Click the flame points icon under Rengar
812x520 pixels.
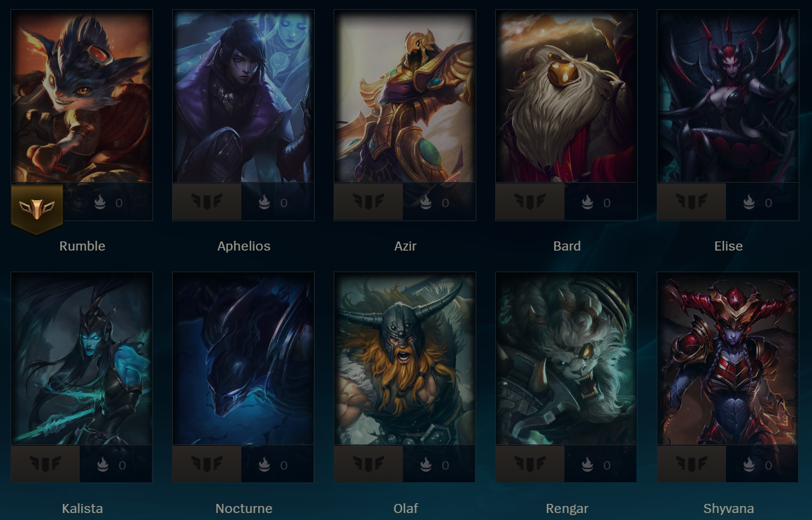point(587,465)
